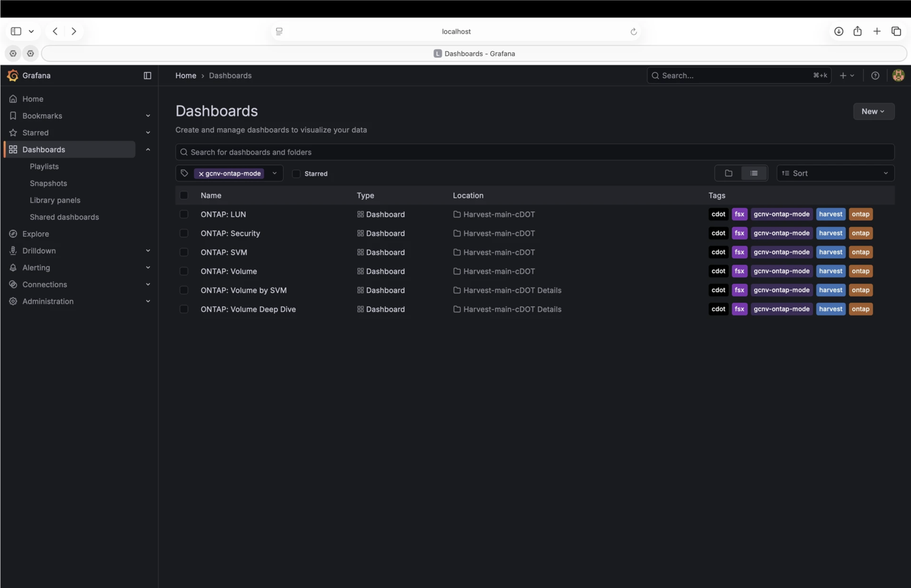The height and width of the screenshot is (588, 911).
Task: Check the ONTAP: Volume row checkbox
Action: pyautogui.click(x=184, y=271)
